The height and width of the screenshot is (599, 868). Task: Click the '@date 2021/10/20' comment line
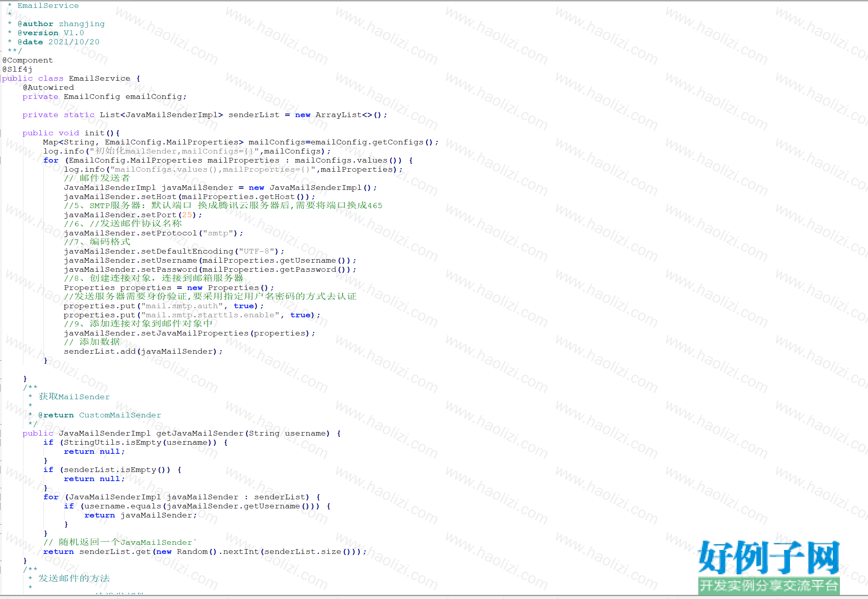(53, 42)
